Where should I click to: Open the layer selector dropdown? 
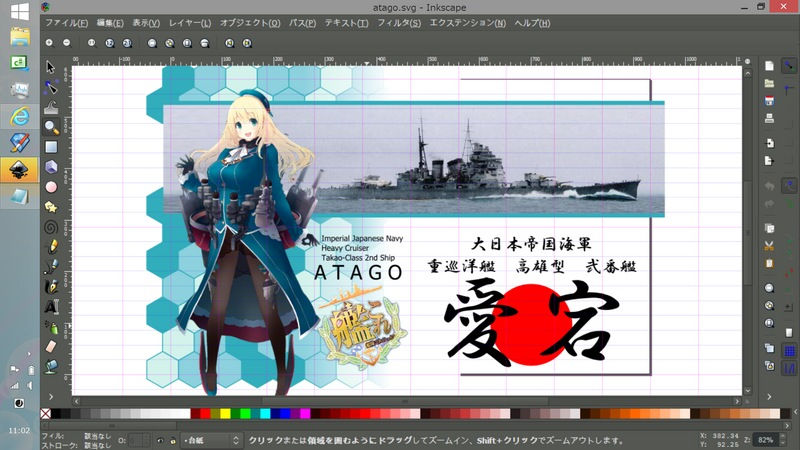click(x=211, y=440)
